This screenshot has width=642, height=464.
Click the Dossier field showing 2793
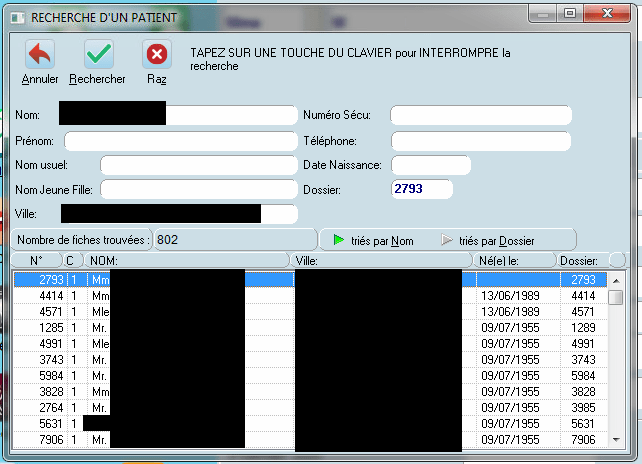[x=421, y=189]
